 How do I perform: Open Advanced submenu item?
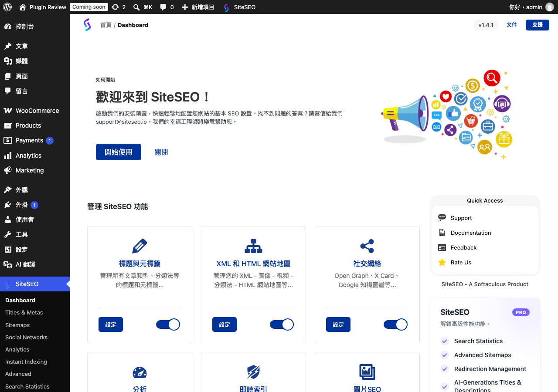[18, 374]
